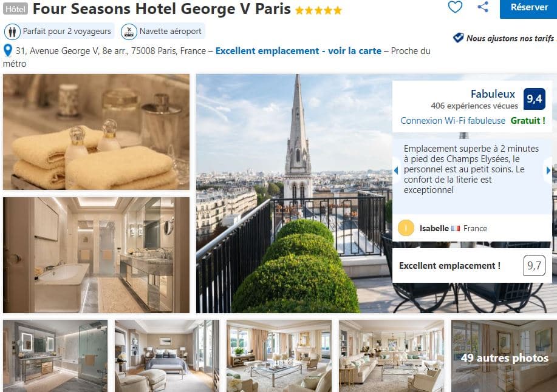The width and height of the screenshot is (557, 392).
Task: Click the 'Nous ajustons nos tarifs' label
Action: (510, 38)
